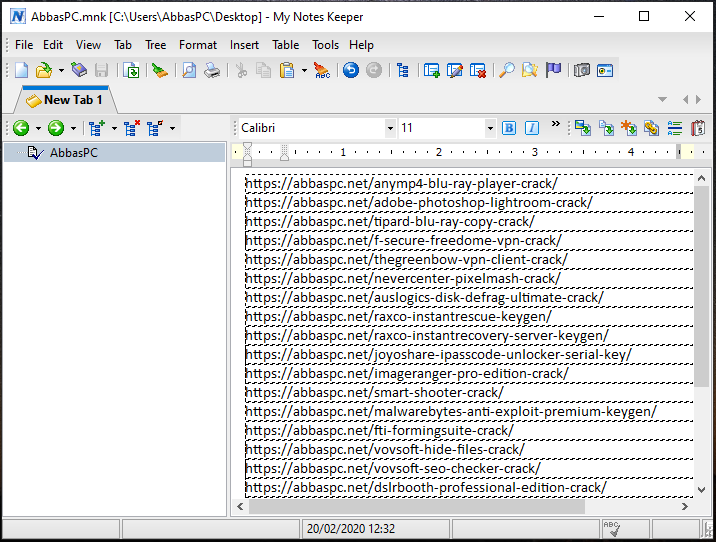This screenshot has height=542, width=716.
Task: Open the Format menu
Action: pos(198,45)
